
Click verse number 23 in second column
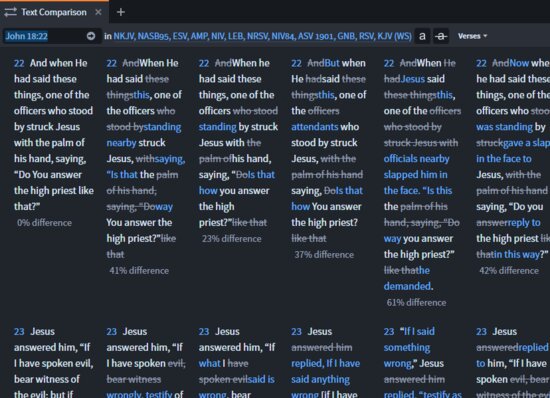[112, 332]
